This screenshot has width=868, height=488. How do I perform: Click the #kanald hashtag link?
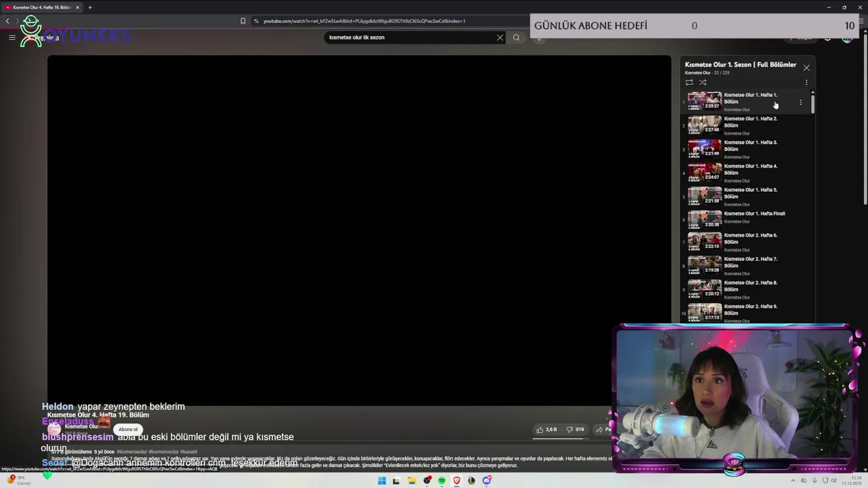pos(189,451)
